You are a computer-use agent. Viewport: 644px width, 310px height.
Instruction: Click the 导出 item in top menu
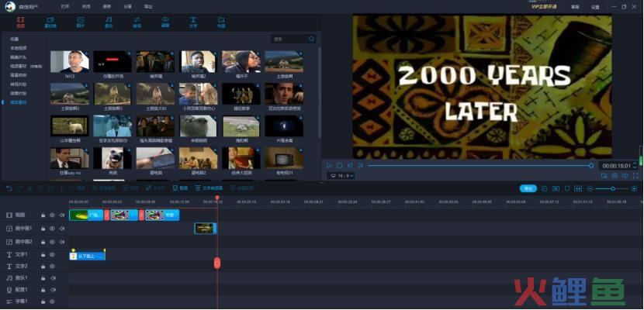148,6
